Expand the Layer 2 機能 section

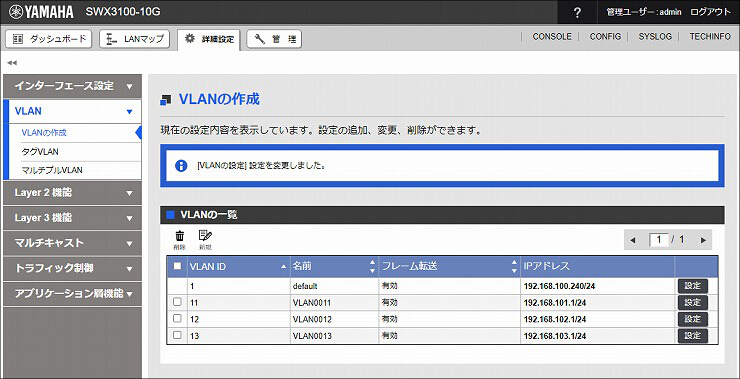pyautogui.click(x=72, y=193)
